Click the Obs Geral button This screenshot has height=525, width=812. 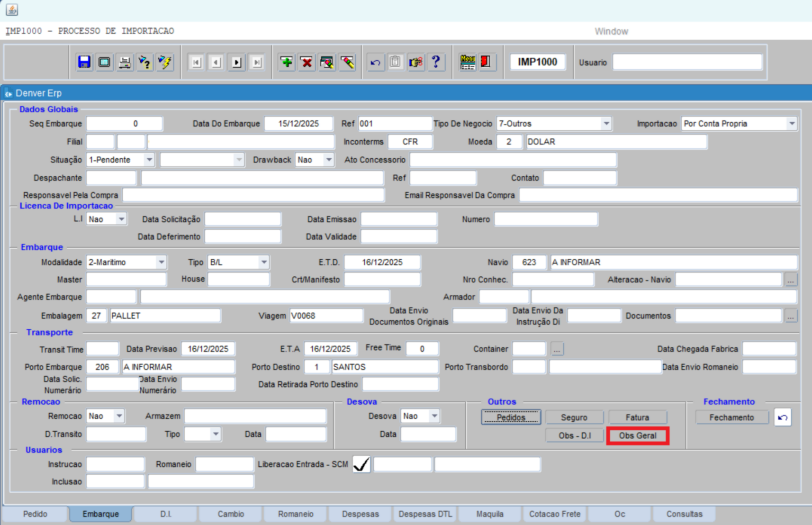pos(637,435)
